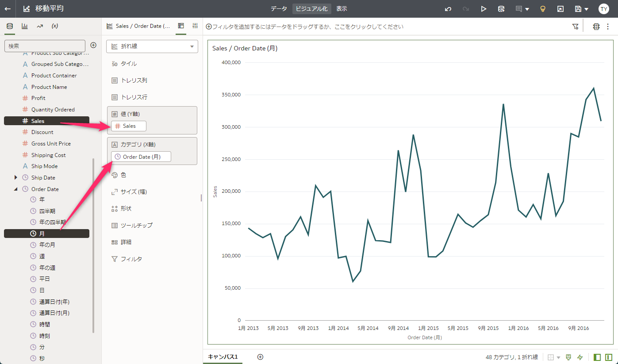Image resolution: width=618 pixels, height=364 pixels.
Task: Click the save disk icon
Action: tap(578, 9)
